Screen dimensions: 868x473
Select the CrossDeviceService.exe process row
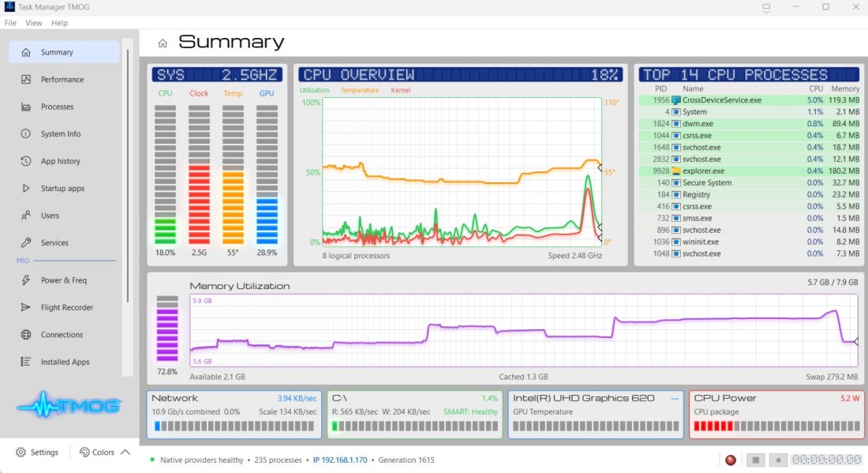pos(749,100)
